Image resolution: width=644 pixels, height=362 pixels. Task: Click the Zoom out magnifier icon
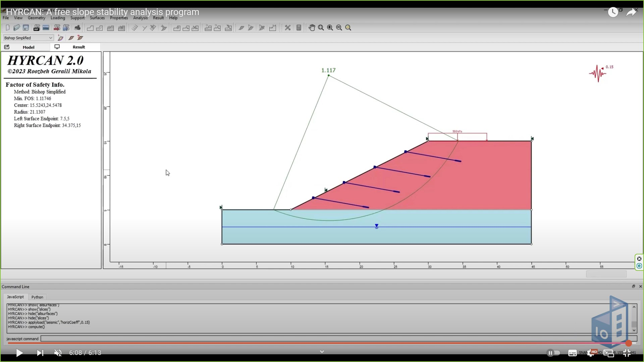click(x=339, y=28)
